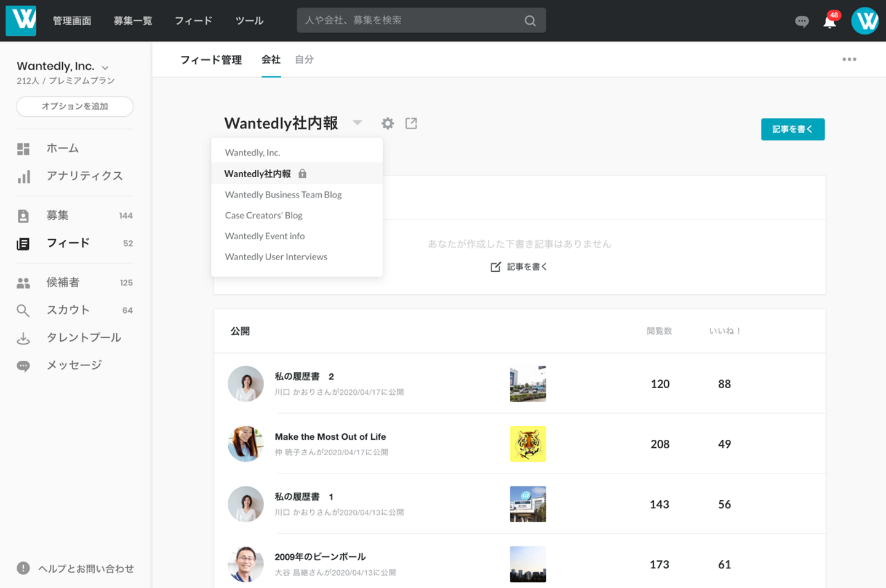Image resolution: width=886 pixels, height=588 pixels.
Task: Open 募集一覧 in the top navigation
Action: click(133, 21)
